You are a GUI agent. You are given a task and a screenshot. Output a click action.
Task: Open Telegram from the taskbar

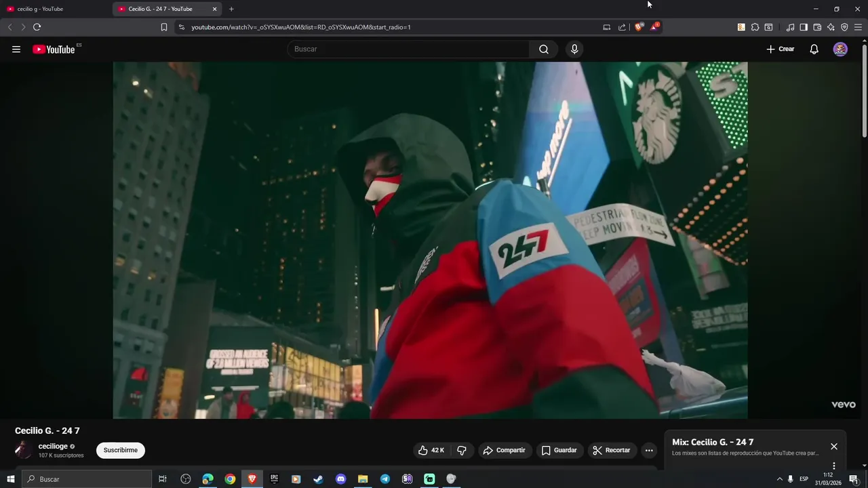385,479
